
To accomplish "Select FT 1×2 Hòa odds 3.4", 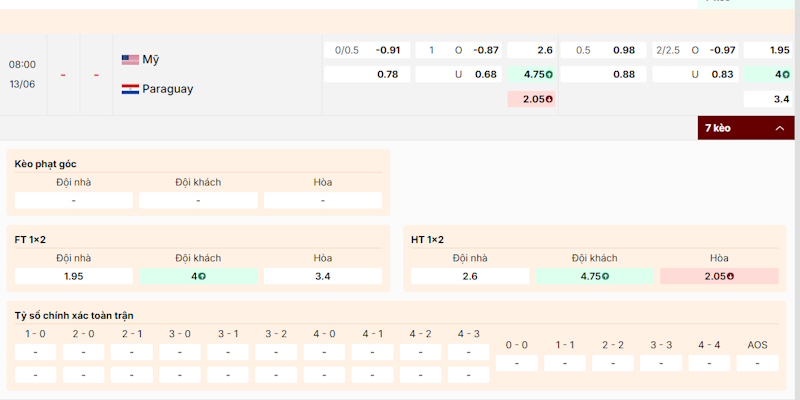I will (x=322, y=276).
